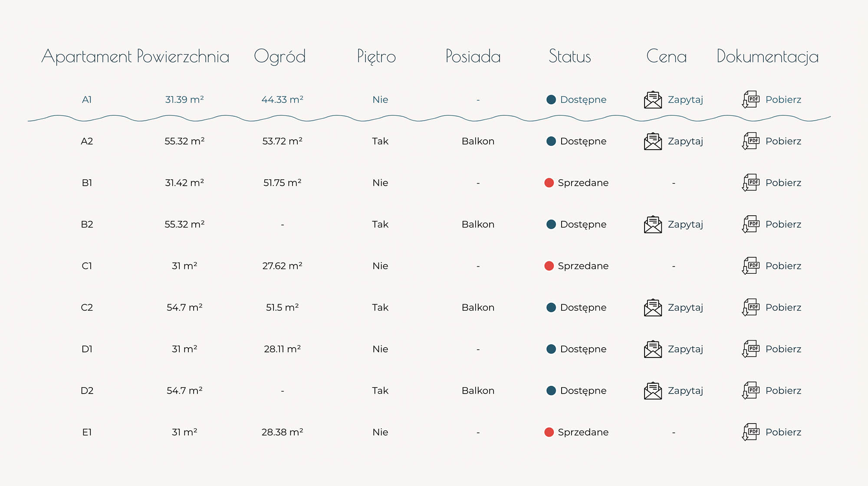
Task: Click the envelope icon in row A1
Action: [x=653, y=100]
